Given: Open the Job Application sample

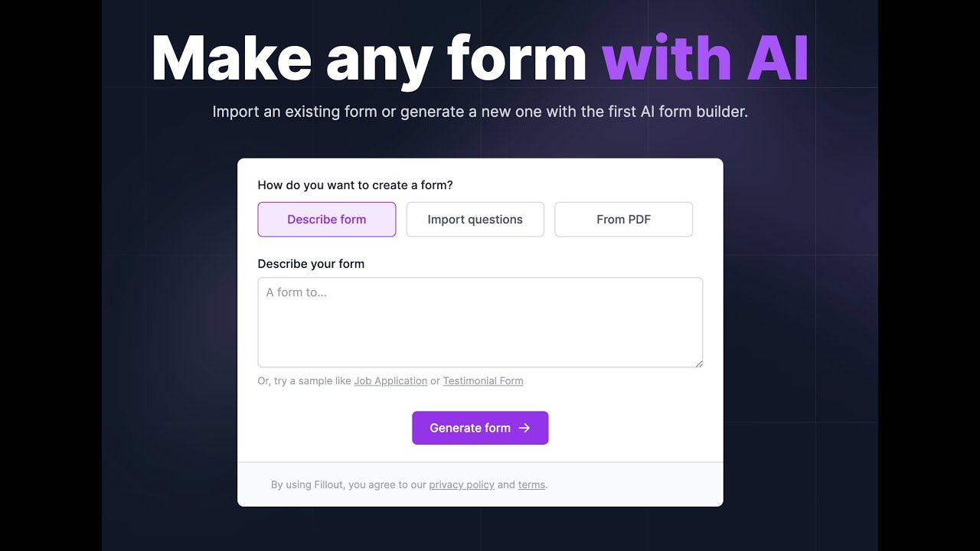Looking at the screenshot, I should (390, 381).
